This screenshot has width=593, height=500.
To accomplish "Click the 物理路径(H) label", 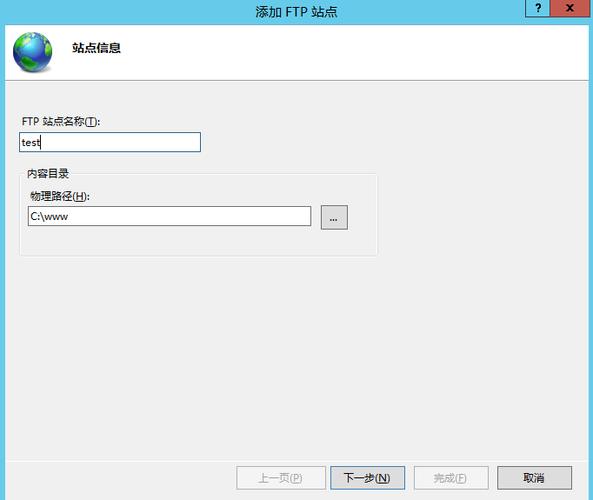I will point(60,196).
